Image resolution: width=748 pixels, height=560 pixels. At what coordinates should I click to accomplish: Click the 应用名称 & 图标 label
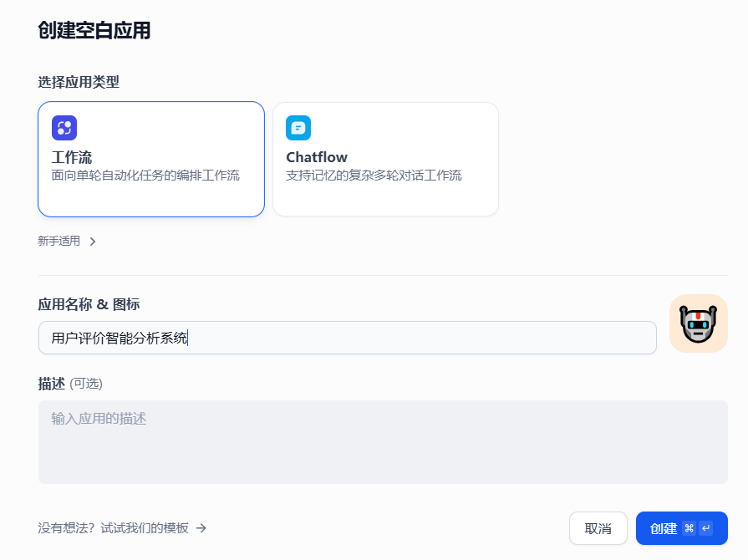point(89,304)
